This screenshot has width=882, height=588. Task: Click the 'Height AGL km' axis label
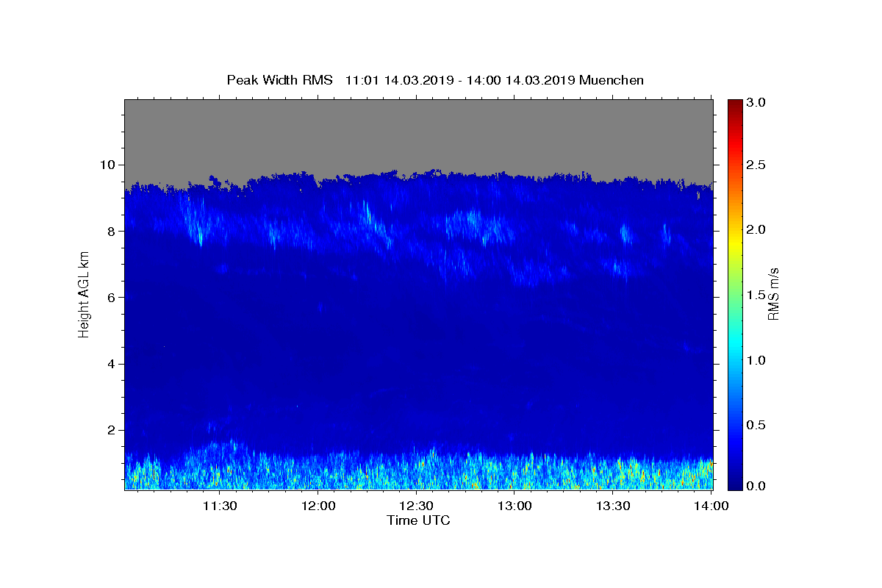pyautogui.click(x=84, y=294)
